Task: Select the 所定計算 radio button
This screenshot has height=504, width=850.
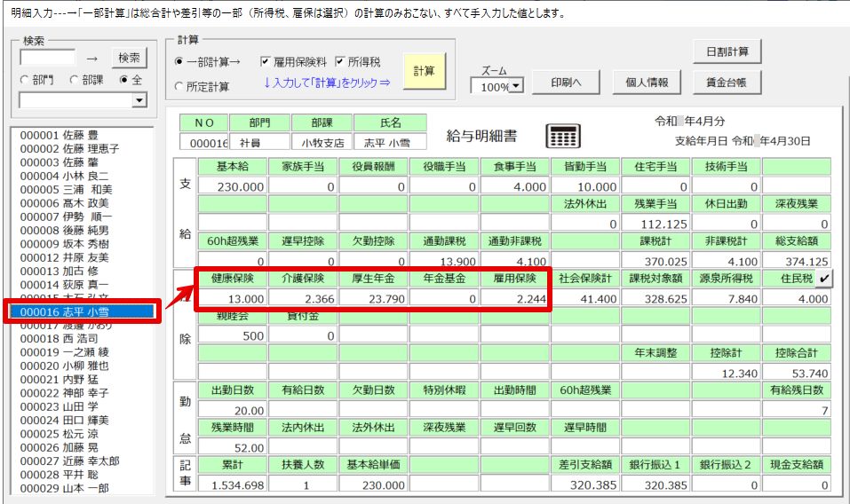Action: (179, 86)
